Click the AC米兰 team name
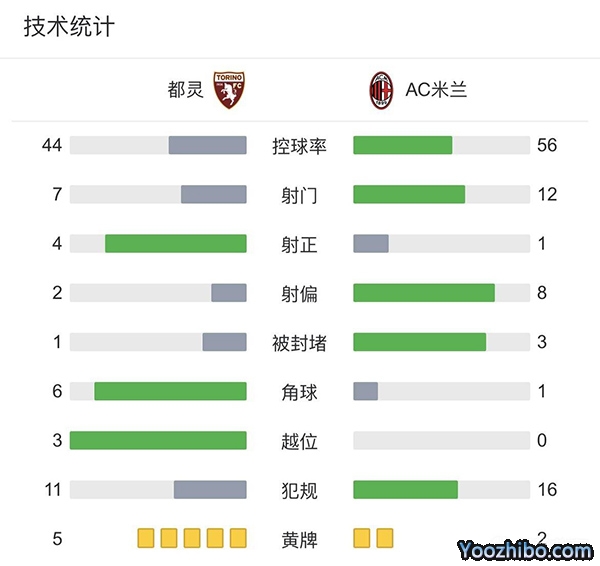The height and width of the screenshot is (566, 600). 436,90
